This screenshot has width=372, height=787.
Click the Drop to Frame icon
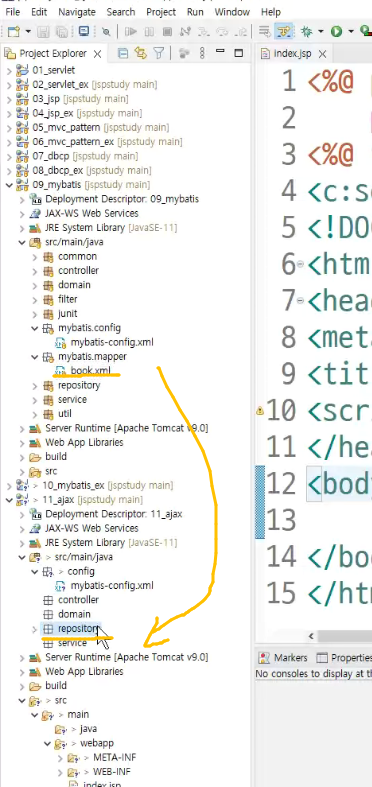tap(265, 32)
